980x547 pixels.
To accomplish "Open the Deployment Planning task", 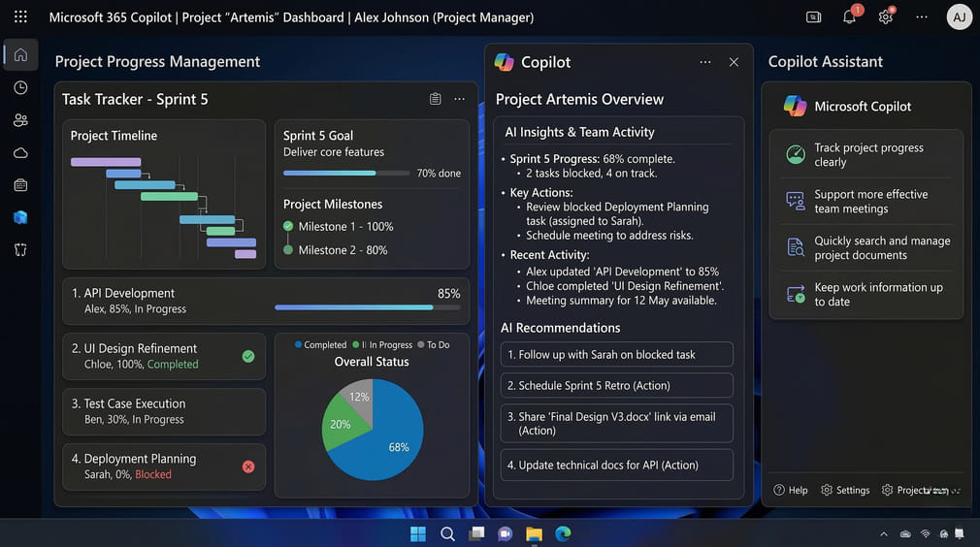I will tap(164, 467).
